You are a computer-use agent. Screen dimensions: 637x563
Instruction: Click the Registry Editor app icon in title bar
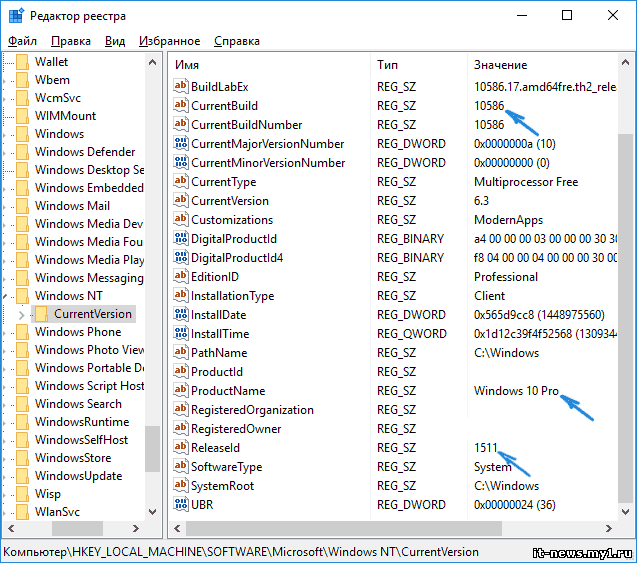coord(16,16)
